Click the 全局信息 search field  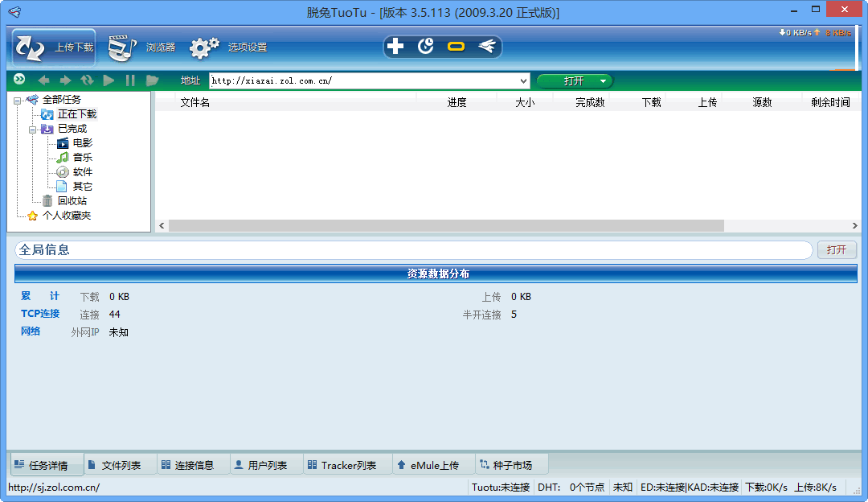coord(413,250)
